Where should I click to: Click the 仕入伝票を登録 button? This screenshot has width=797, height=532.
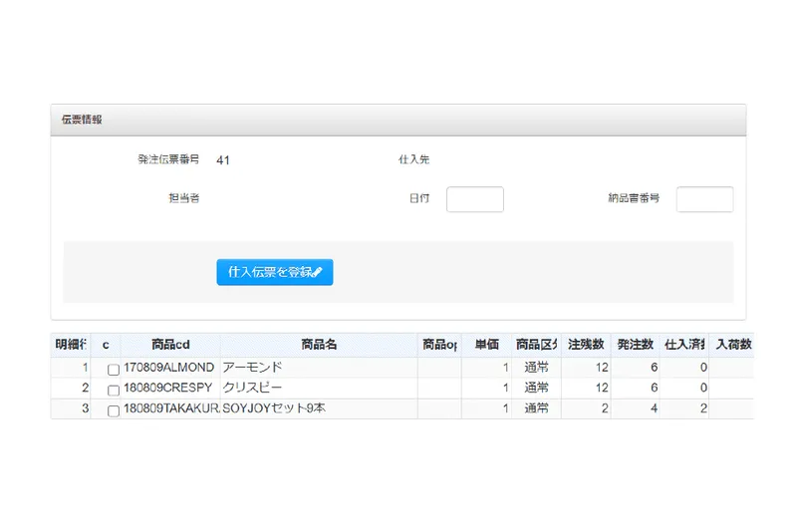pyautogui.click(x=275, y=272)
